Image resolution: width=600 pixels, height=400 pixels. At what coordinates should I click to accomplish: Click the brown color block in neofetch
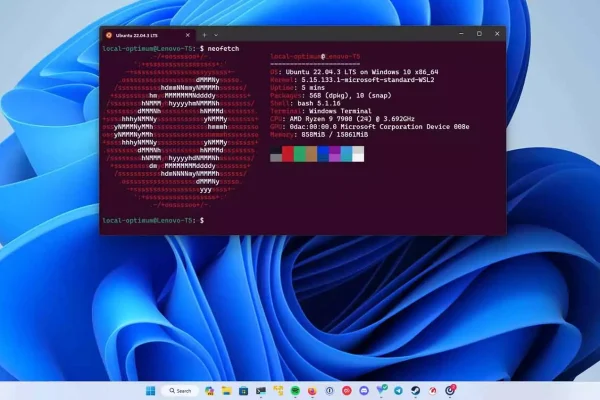pos(311,154)
